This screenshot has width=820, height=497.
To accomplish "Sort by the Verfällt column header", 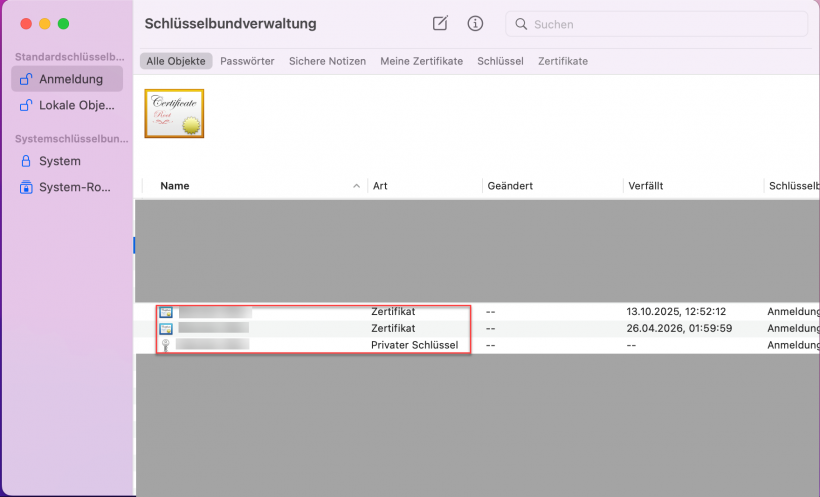I will coord(645,186).
